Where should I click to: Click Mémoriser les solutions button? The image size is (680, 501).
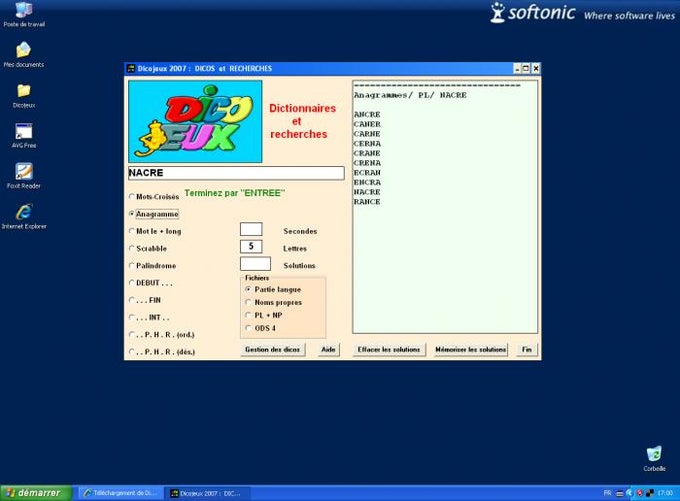pyautogui.click(x=471, y=350)
